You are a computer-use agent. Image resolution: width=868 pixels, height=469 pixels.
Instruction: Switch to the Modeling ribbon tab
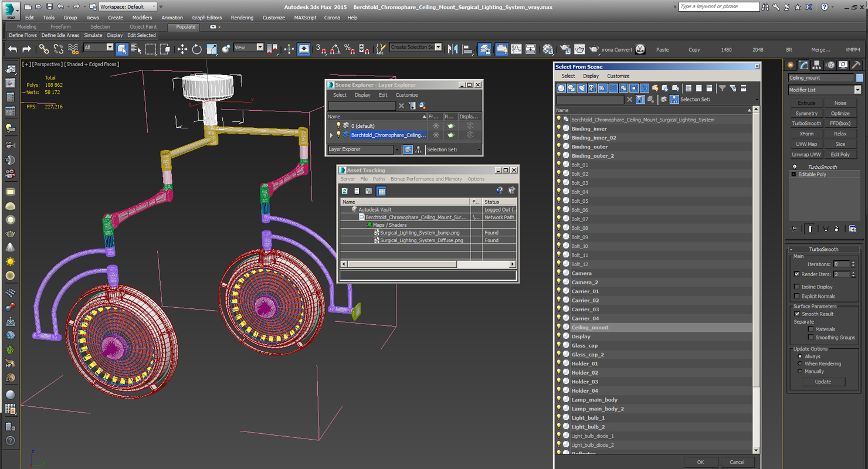click(x=26, y=27)
